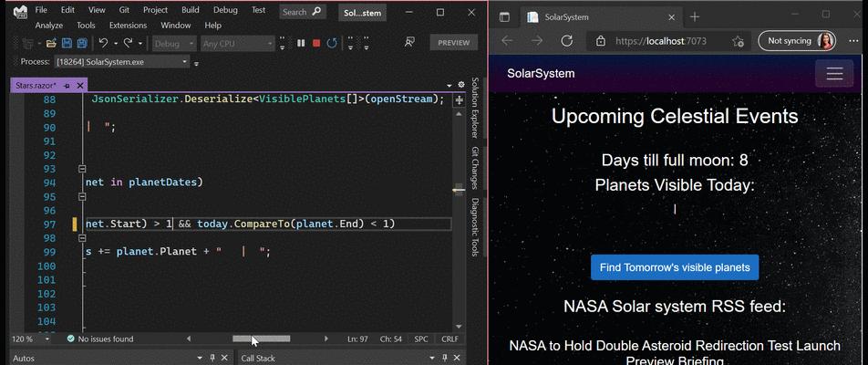Toggle the SolarSystem hamburger navigation menu

click(834, 73)
